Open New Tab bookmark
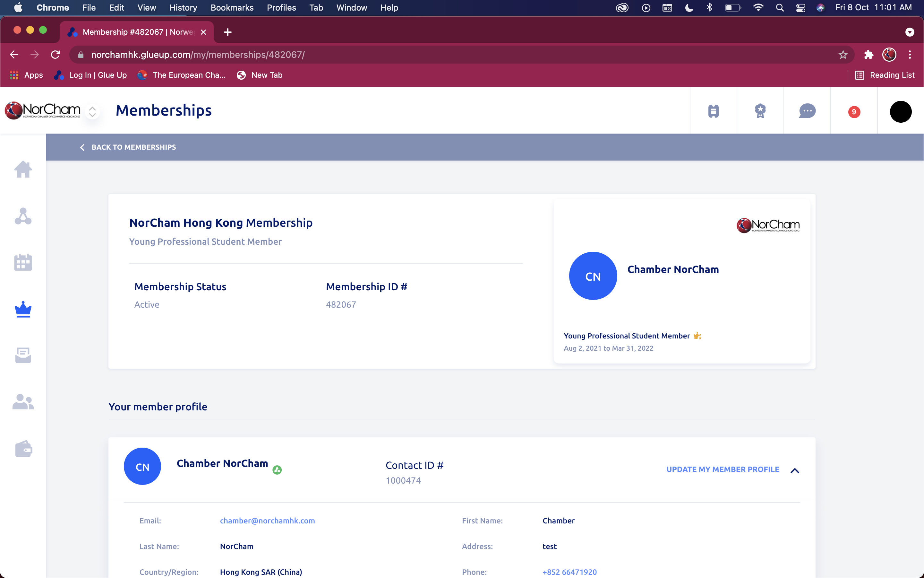The width and height of the screenshot is (924, 578). point(259,75)
